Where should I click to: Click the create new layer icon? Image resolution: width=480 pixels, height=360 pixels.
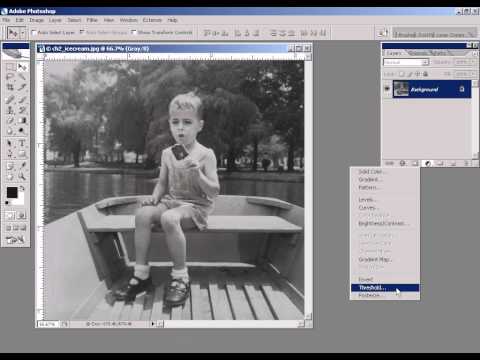[x=453, y=163]
